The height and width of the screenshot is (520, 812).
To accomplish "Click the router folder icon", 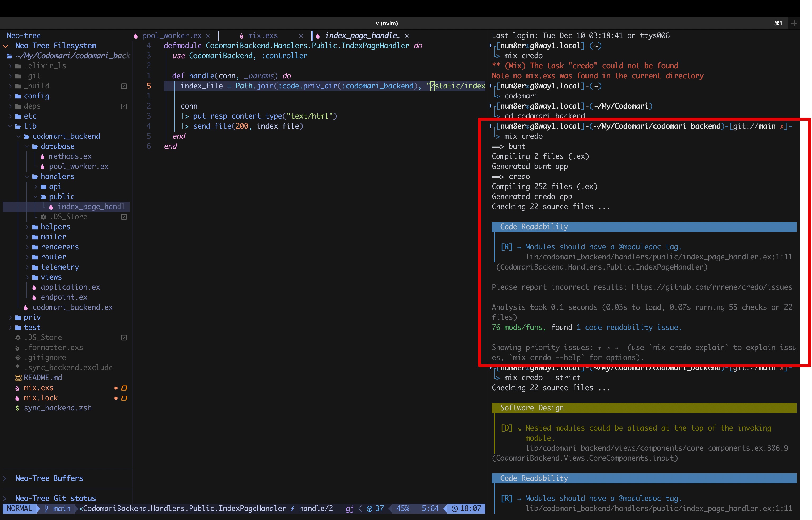I will click(35, 257).
